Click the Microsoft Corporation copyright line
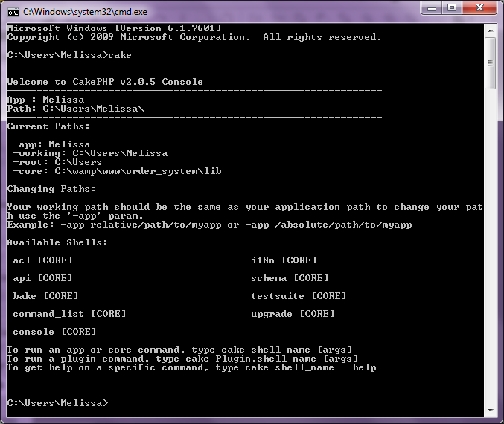 pyautogui.click(x=194, y=37)
